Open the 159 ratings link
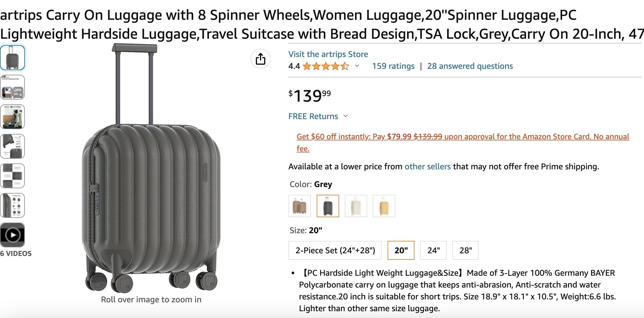This screenshot has width=644, height=318. click(393, 66)
